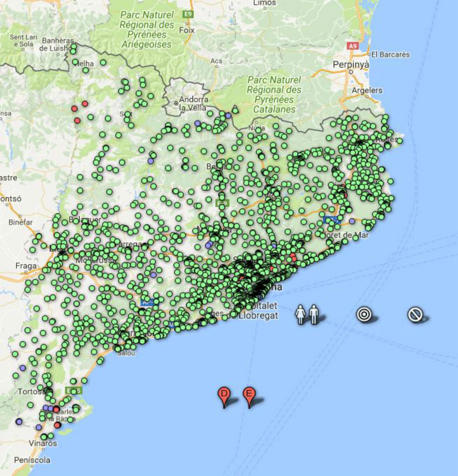
Task: Click the red marker labeled D
Action: [x=224, y=397]
